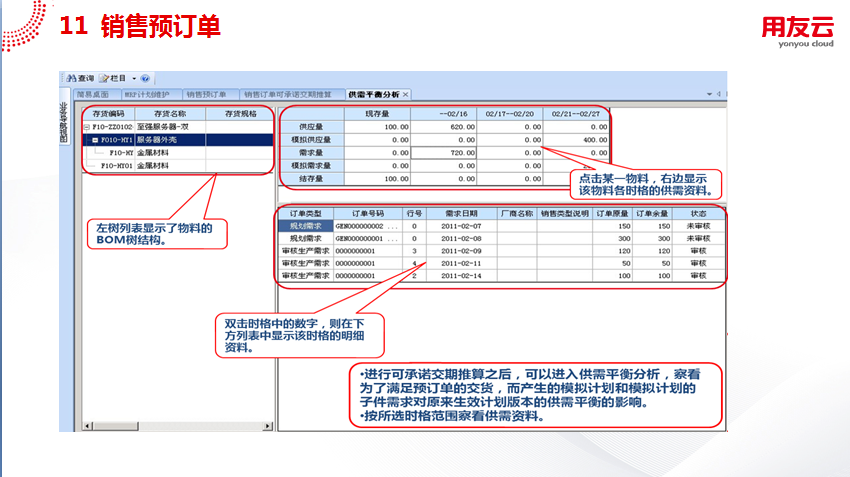Click the horizontal scrollbar thumb under tree list
Screen dimensions: 850x477
(115, 427)
